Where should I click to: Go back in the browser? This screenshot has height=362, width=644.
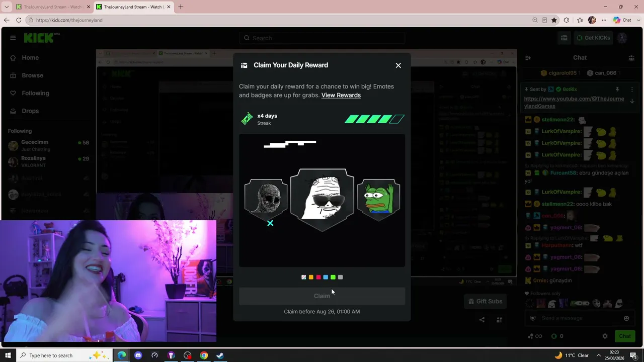tap(7, 20)
